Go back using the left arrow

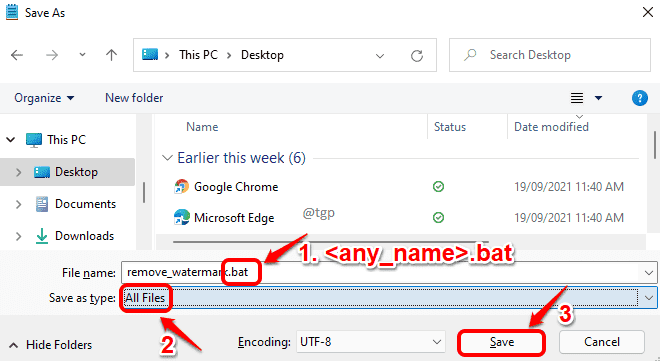[17, 55]
